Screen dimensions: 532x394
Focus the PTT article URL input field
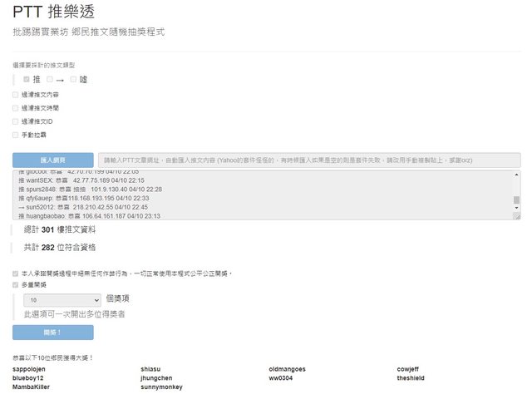point(308,160)
